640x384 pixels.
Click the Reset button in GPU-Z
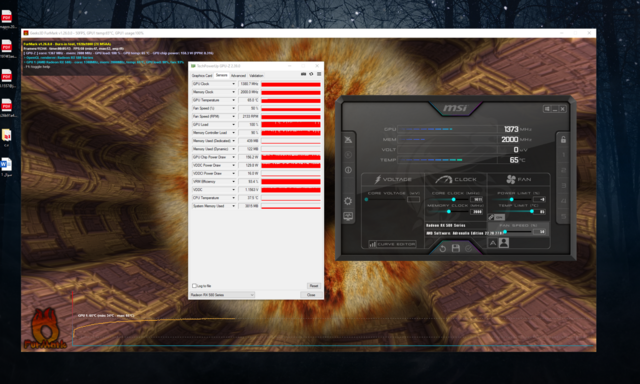pos(314,286)
